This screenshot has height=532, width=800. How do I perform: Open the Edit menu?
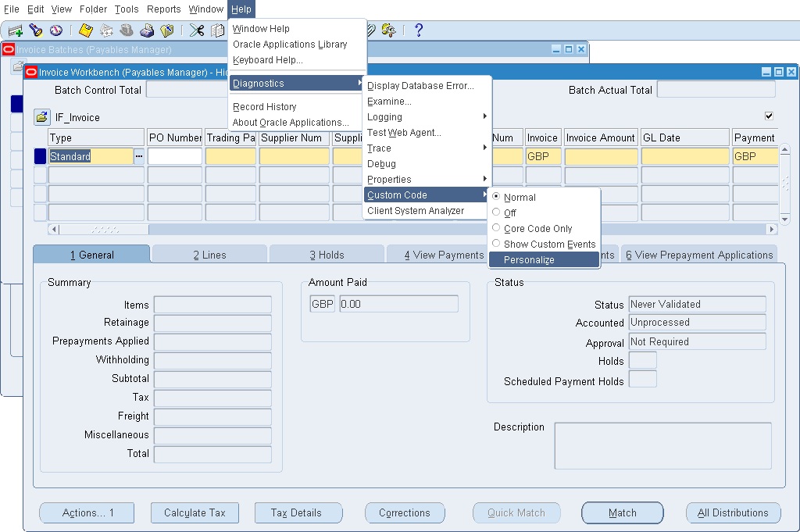[x=35, y=9]
